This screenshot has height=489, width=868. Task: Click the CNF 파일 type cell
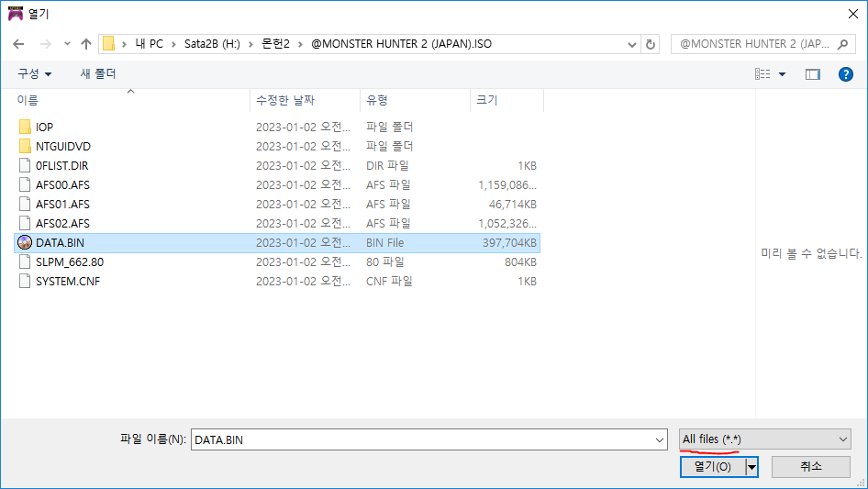389,282
